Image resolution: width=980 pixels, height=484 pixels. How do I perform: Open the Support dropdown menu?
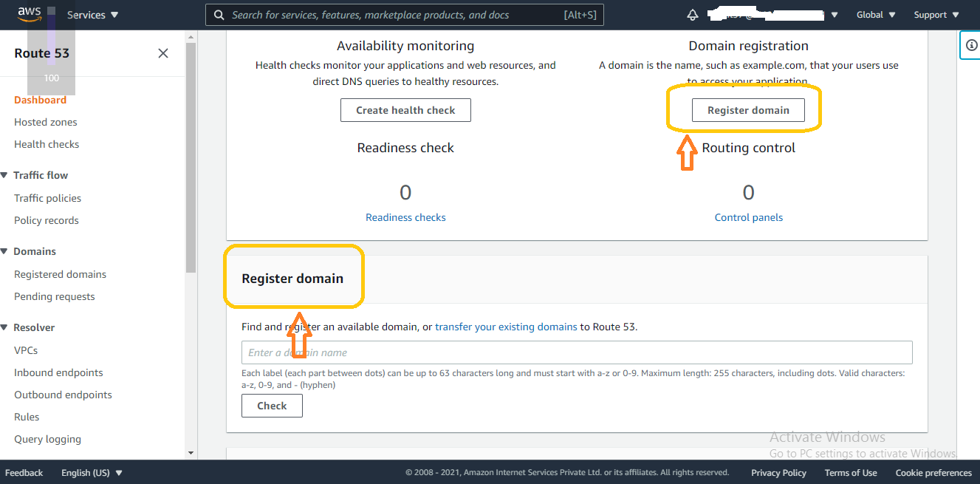point(935,14)
